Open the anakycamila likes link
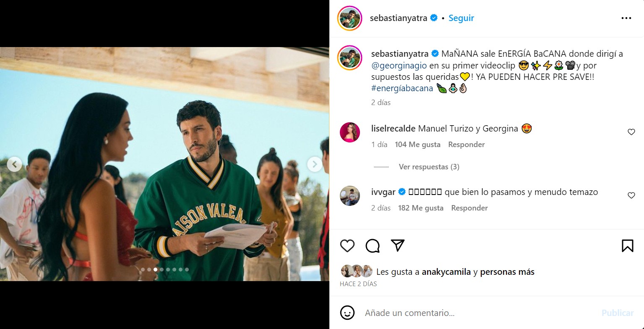Screen dimensions: 644x329 click(446, 272)
